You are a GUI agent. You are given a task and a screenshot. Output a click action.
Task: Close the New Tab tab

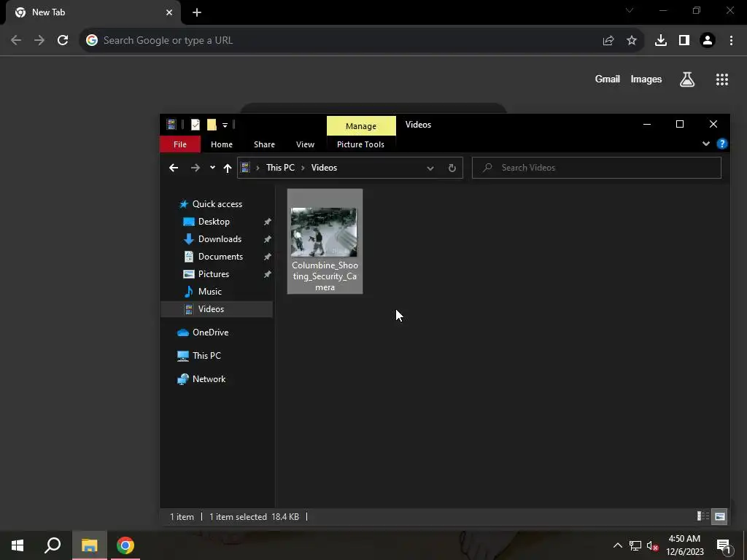(x=169, y=12)
